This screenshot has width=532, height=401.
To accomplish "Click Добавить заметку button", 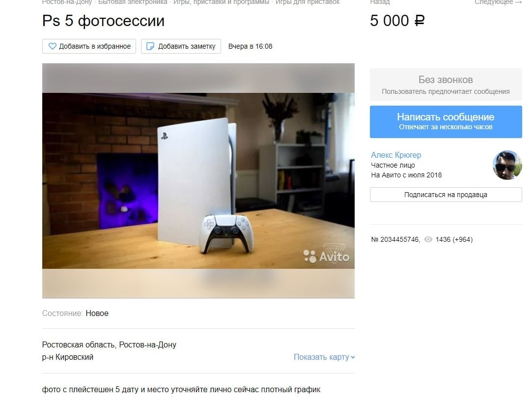I will coord(181,46).
